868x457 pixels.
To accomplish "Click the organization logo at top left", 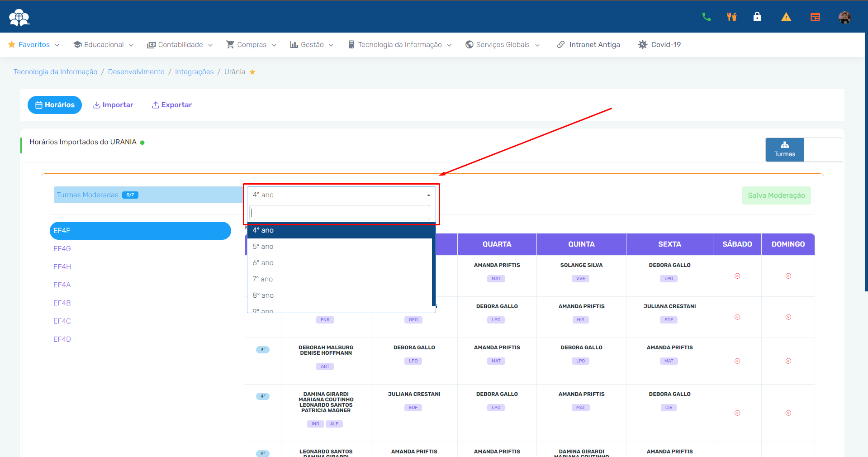I will point(19,17).
